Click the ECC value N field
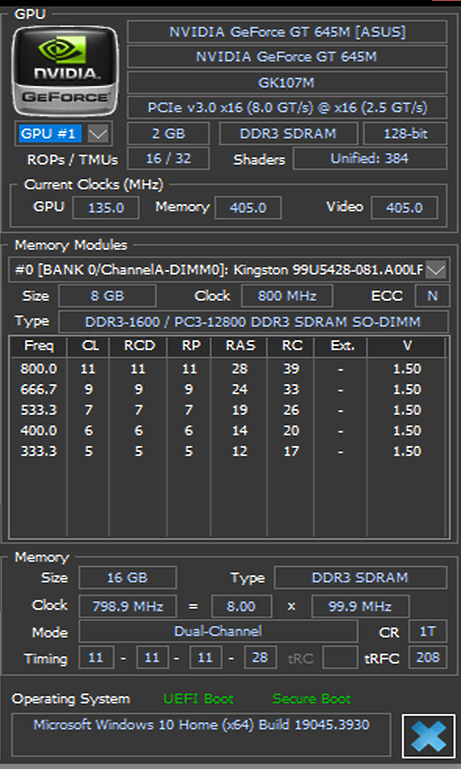The width and height of the screenshot is (461, 769). (x=432, y=296)
